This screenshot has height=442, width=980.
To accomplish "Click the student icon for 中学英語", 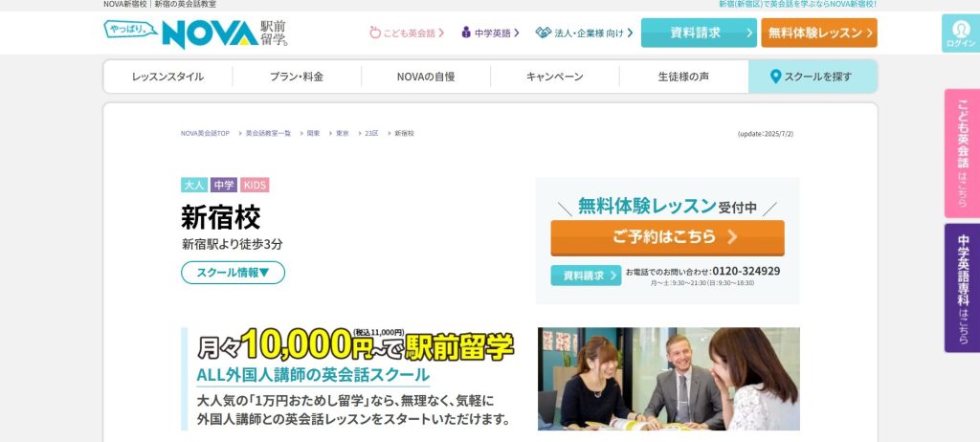I will (466, 33).
